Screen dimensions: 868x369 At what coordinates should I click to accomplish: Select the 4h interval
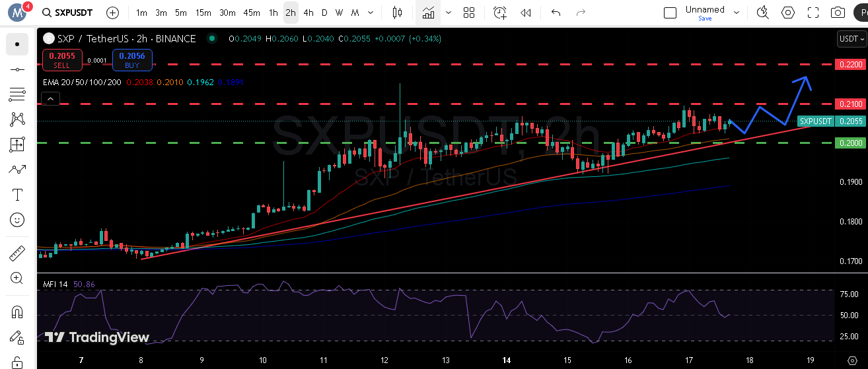(x=308, y=13)
